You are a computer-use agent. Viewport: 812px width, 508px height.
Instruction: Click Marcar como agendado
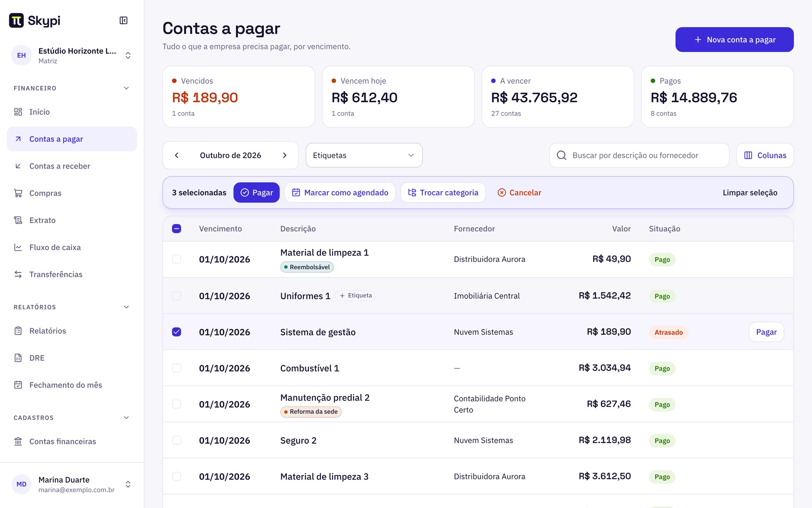340,193
